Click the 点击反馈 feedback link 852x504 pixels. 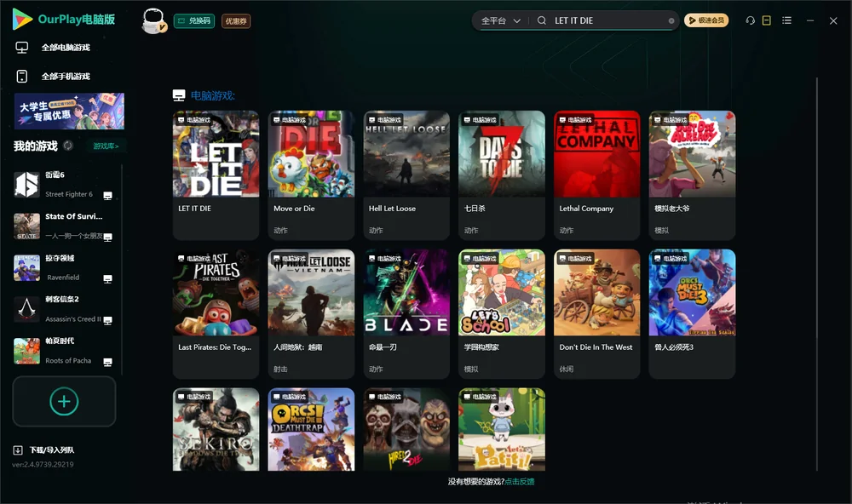520,481
